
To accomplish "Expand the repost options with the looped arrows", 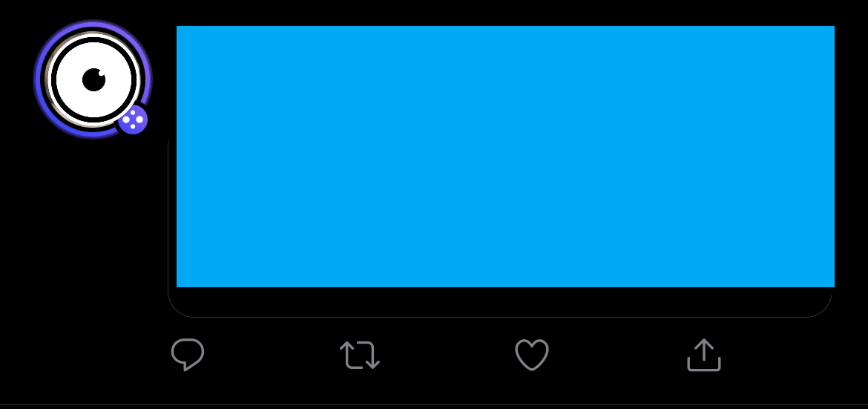I will (x=360, y=355).
